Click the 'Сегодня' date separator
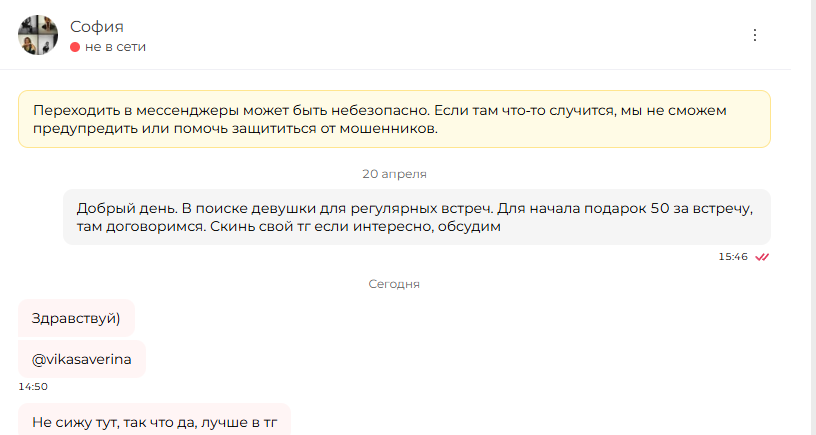The width and height of the screenshot is (816, 435). pyautogui.click(x=394, y=284)
